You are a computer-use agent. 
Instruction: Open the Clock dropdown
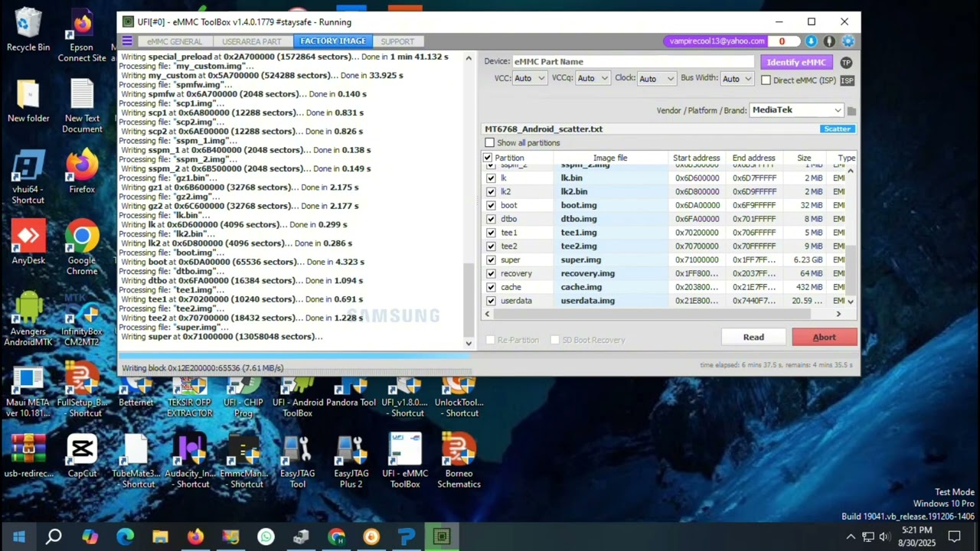(657, 79)
